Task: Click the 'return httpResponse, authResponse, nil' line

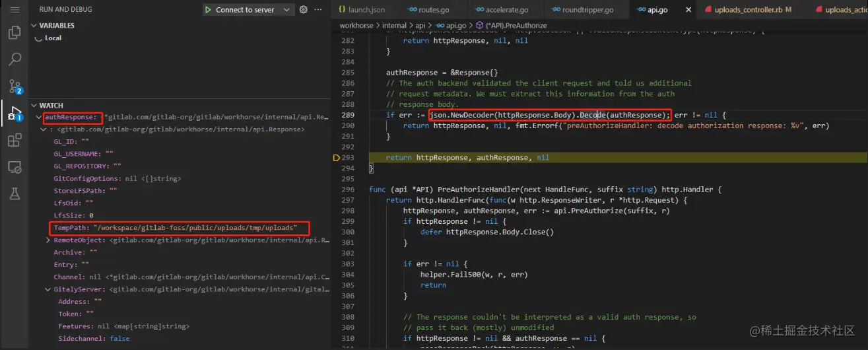Action: click(x=467, y=158)
